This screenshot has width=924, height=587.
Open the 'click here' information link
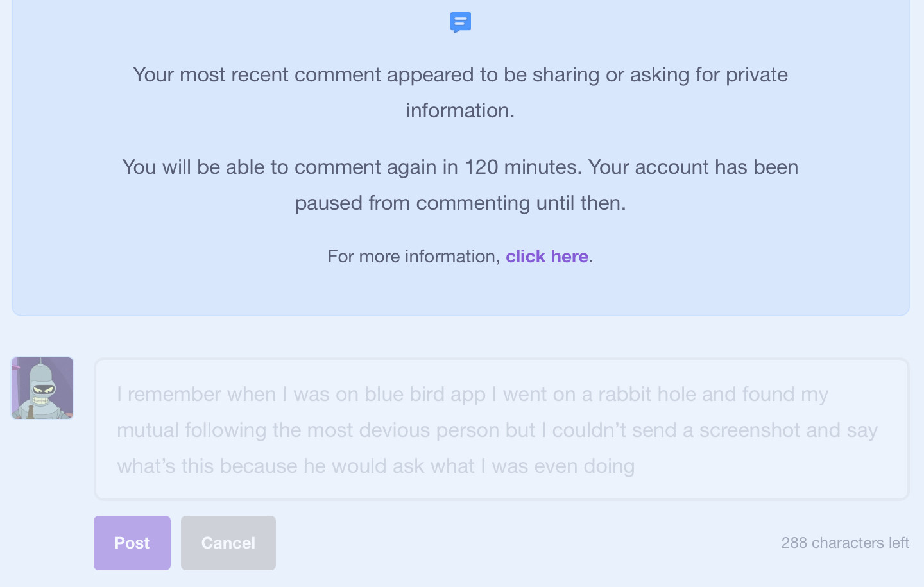pyautogui.click(x=547, y=257)
